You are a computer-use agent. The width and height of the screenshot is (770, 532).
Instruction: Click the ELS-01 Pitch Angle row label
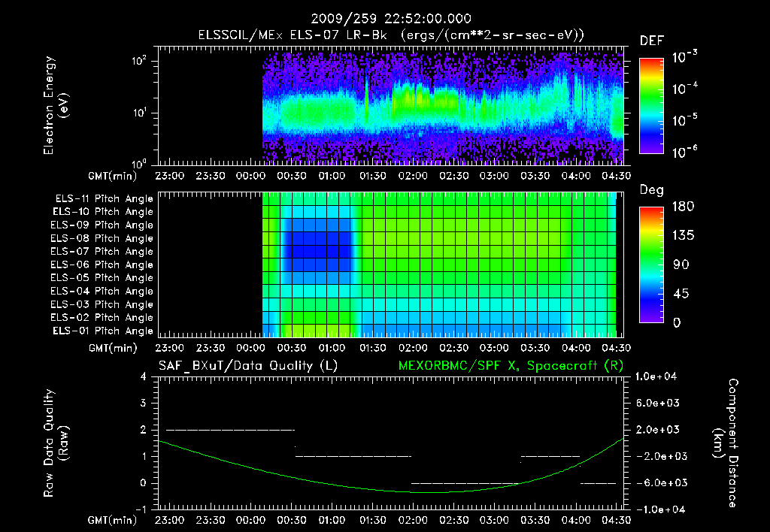pos(103,331)
